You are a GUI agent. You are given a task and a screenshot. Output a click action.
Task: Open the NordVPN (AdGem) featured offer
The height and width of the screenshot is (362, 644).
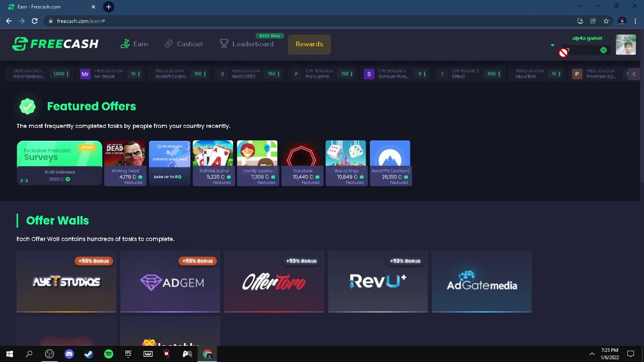[391, 163]
